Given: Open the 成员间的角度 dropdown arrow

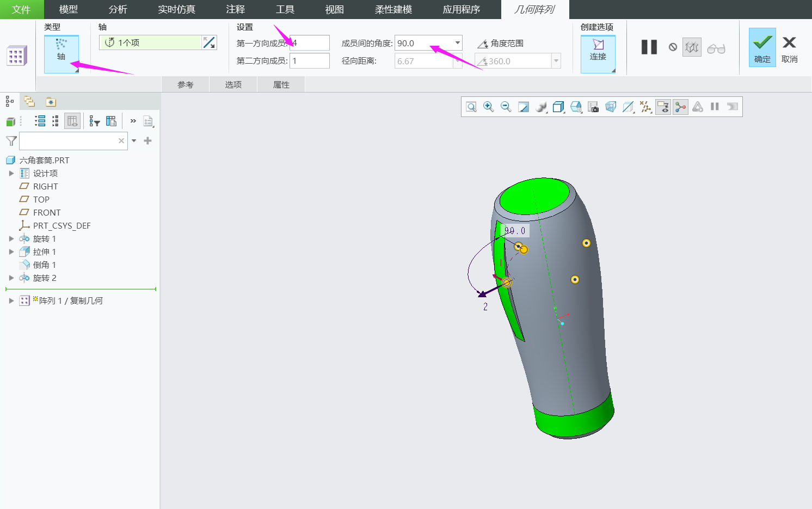Looking at the screenshot, I should point(458,43).
